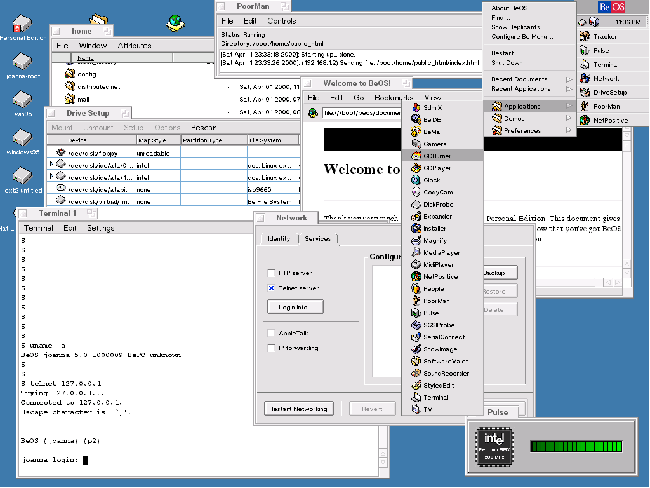Enable the FTP server checkbox
The width and height of the screenshot is (650, 488).
(x=271, y=273)
